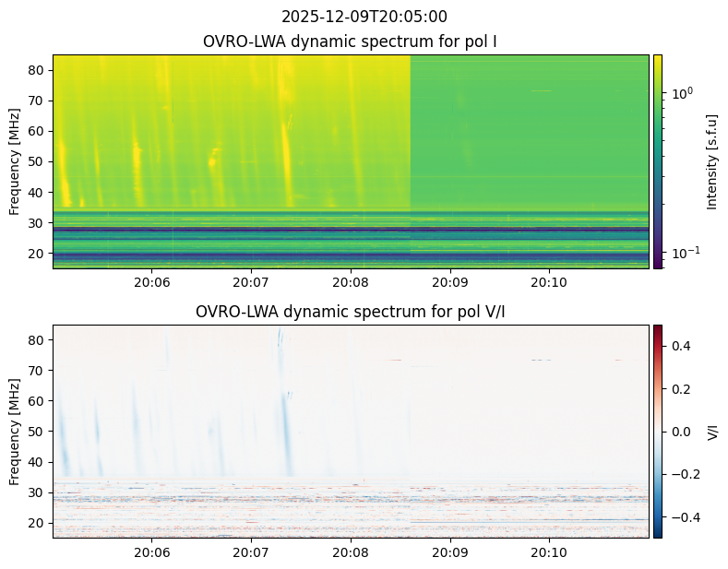Click the 'Intensity [s.f.u]' colorbar label
Viewport: 728px width, 569px height.
[711, 161]
